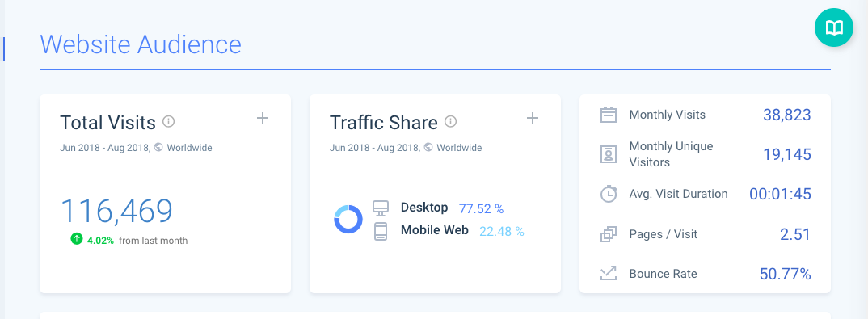Screen dimensions: 868x319
Task: Click the Monthly Unique Visitors person icon
Action: [x=609, y=154]
